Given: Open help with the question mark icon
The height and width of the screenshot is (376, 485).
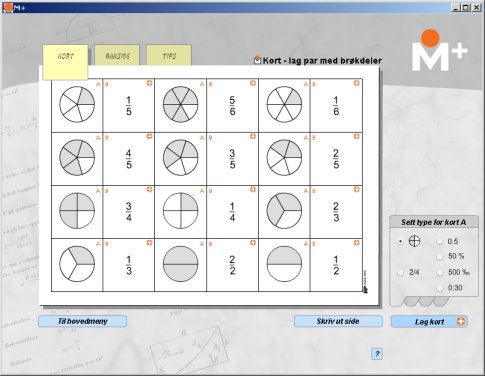Looking at the screenshot, I should 377,354.
